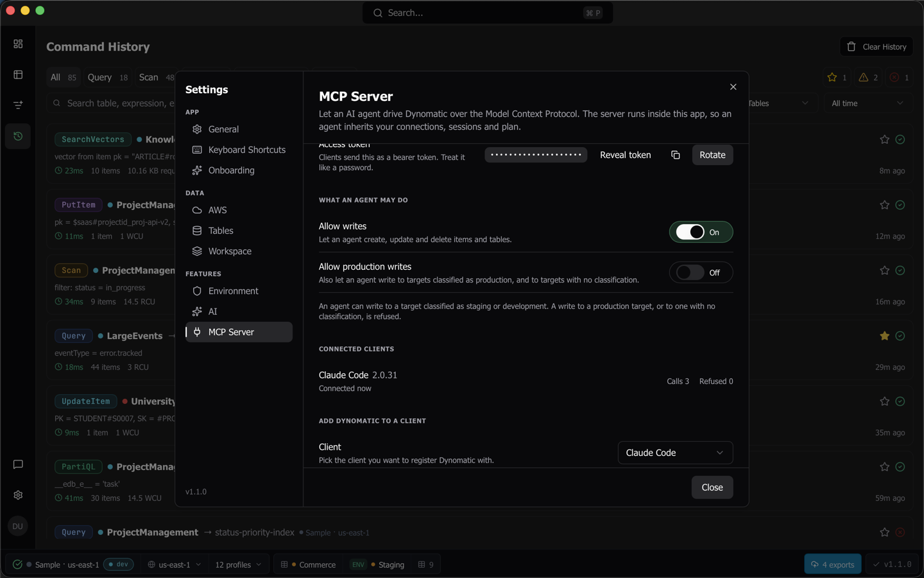
Task: Open the settings gear icon in left sidebar
Action: 18,495
